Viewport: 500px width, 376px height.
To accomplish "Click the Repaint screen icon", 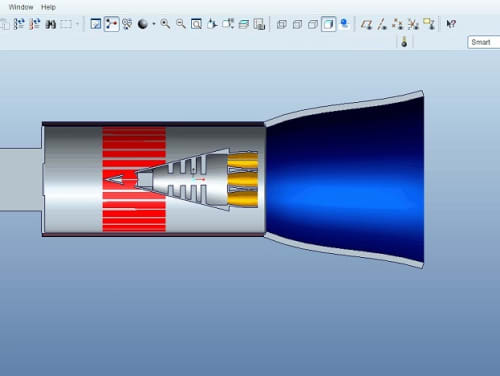I will click(x=96, y=24).
